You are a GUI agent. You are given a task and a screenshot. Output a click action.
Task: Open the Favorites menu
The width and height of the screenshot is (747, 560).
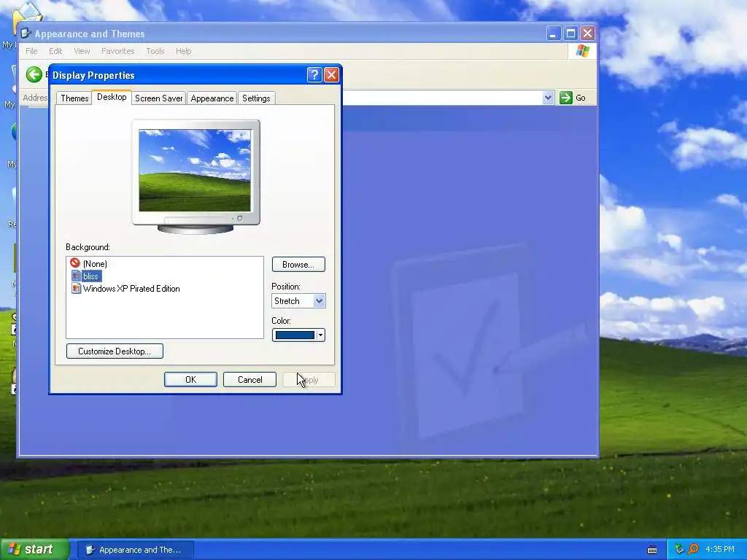tap(117, 51)
